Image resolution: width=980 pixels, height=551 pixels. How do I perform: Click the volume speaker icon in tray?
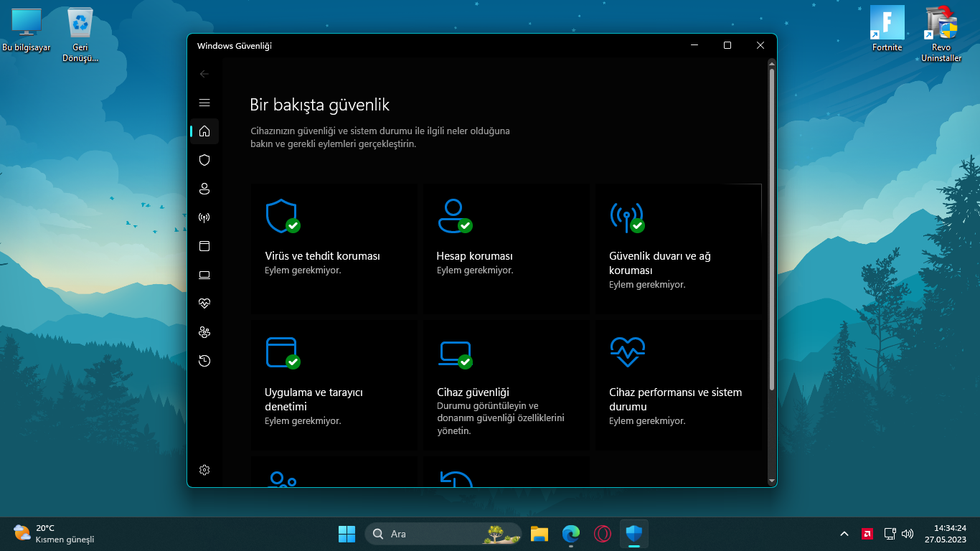[908, 534]
